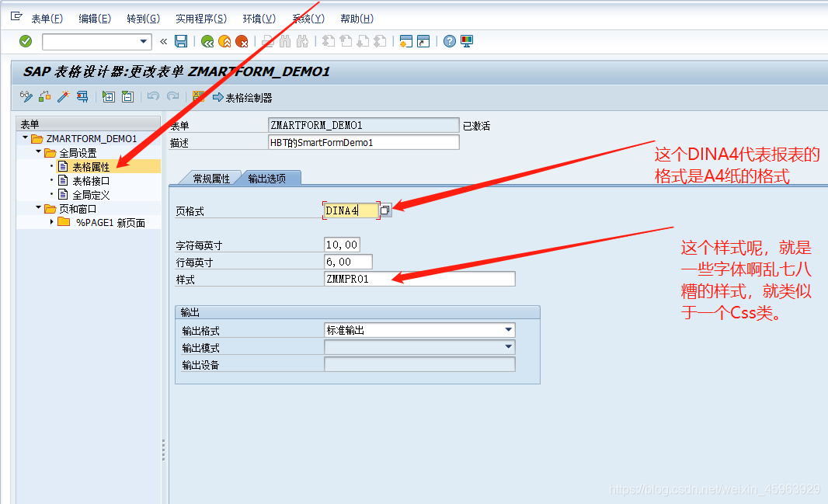
Task: Click the Check structure icon
Action: pyautogui.click(x=45, y=96)
